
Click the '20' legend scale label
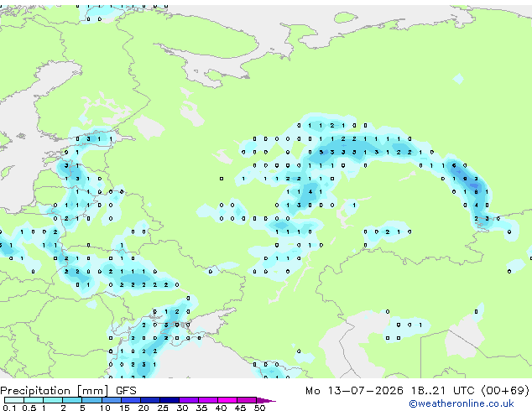[x=143, y=408]
